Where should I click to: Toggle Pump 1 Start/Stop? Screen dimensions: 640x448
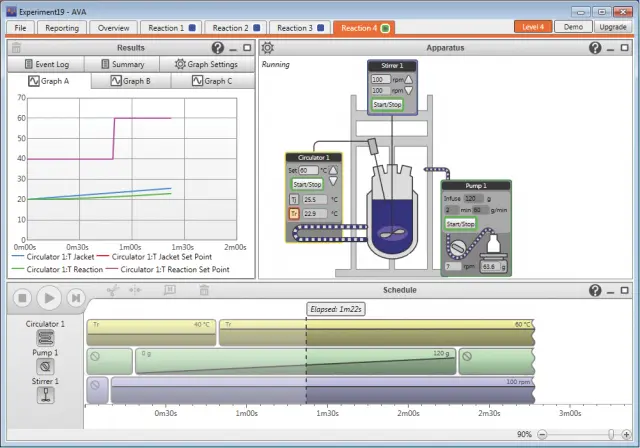click(460, 224)
